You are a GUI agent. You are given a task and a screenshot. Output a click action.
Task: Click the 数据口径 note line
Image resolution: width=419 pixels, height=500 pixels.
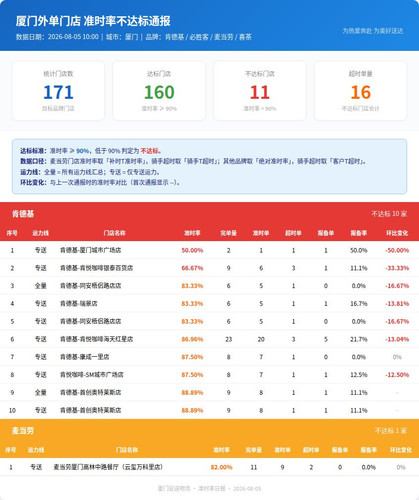(194, 161)
